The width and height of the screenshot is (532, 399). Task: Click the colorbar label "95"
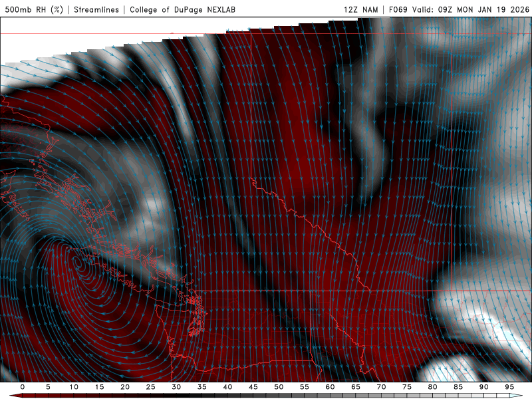point(509,387)
